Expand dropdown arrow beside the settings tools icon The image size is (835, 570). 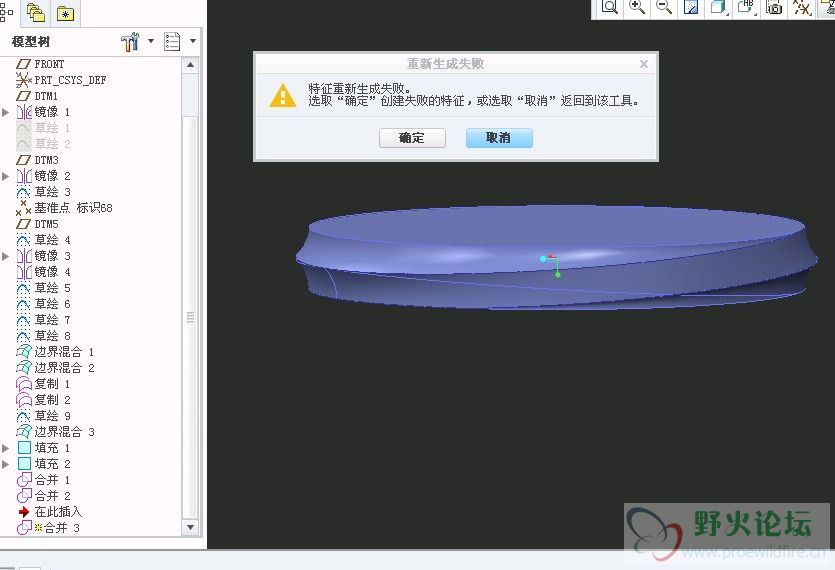click(x=151, y=40)
